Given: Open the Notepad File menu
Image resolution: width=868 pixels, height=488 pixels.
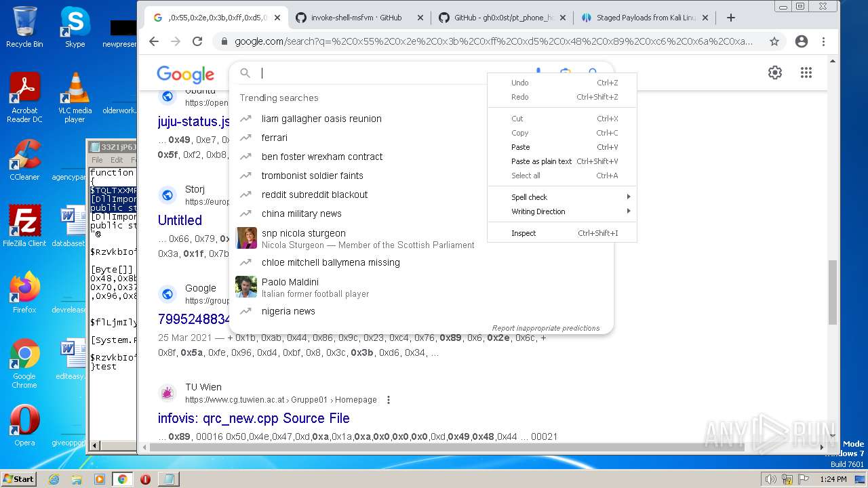Looking at the screenshot, I should pos(97,160).
